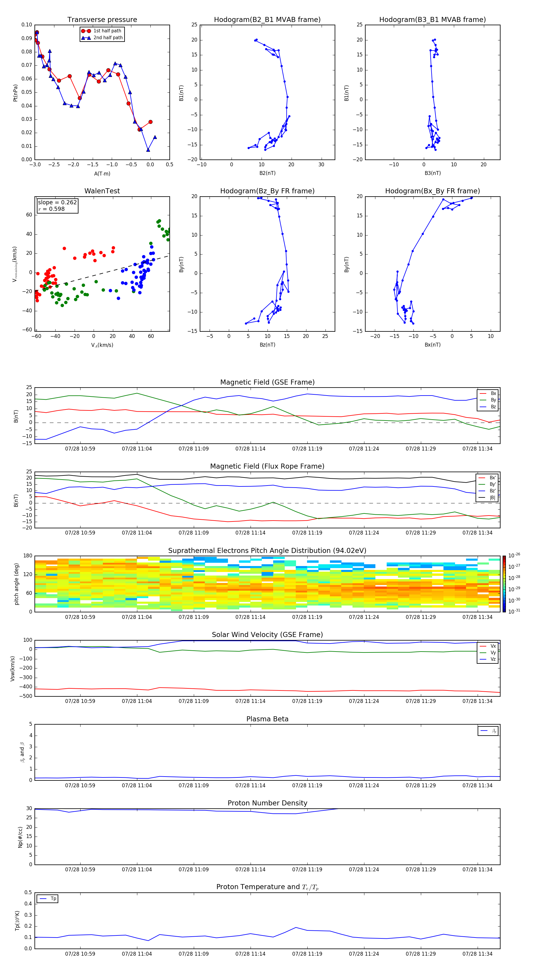Image resolution: width=535 pixels, height=980 pixels.
Task: Click the 'Hodogram(Bz_By FR frame)' title
Action: click(267, 191)
